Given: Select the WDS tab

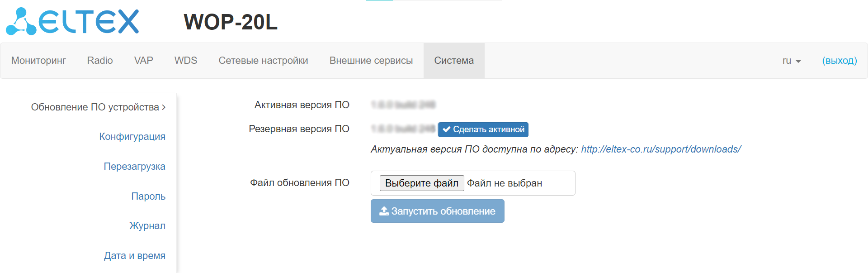Looking at the screenshot, I should pos(186,61).
